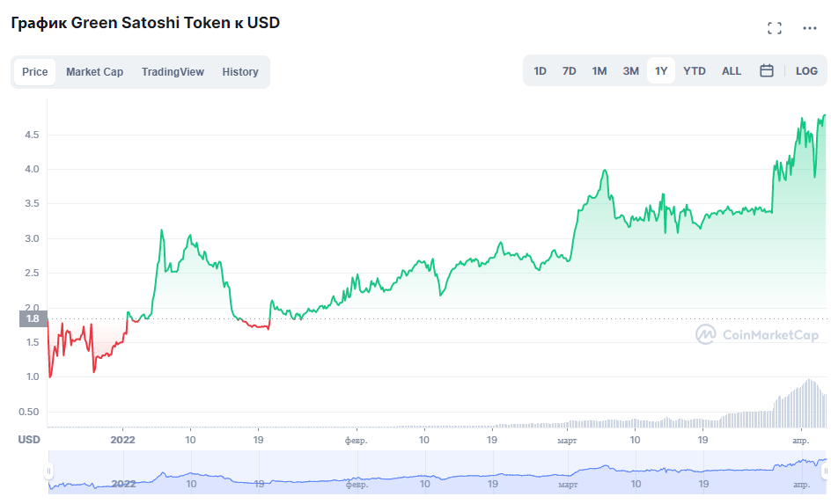
Task: Click the CoinMarketCap watermark logo
Action: 757,334
